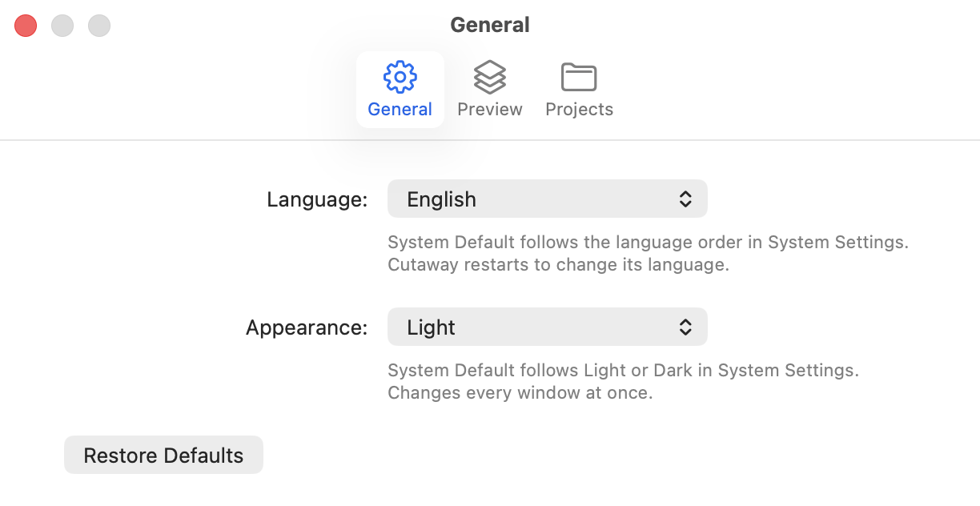Switch to the Projects tab
Screen dimensions: 980x506
click(x=579, y=90)
